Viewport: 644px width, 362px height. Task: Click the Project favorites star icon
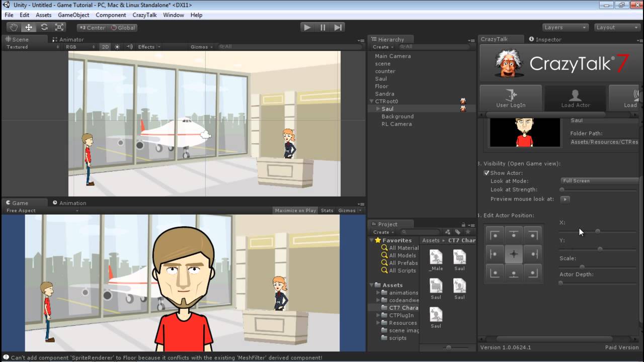point(468,232)
